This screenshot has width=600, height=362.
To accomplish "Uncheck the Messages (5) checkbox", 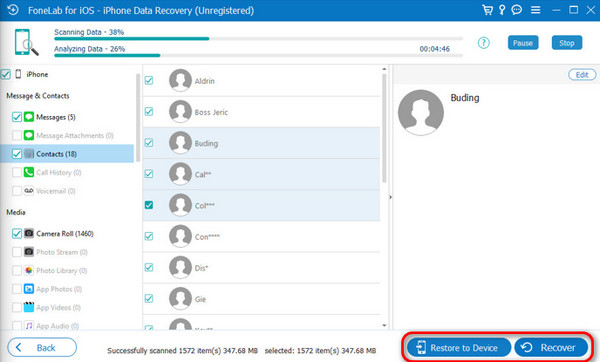I will click(x=17, y=117).
